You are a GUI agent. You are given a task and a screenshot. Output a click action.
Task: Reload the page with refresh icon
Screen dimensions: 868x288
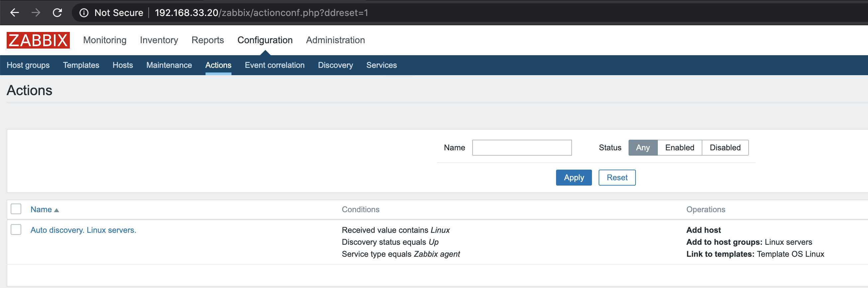[57, 13]
